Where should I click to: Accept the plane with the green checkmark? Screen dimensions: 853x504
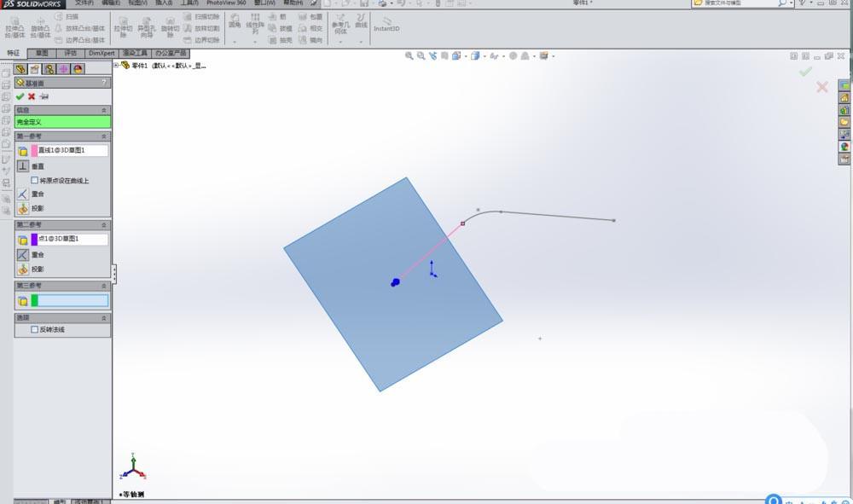pos(20,96)
